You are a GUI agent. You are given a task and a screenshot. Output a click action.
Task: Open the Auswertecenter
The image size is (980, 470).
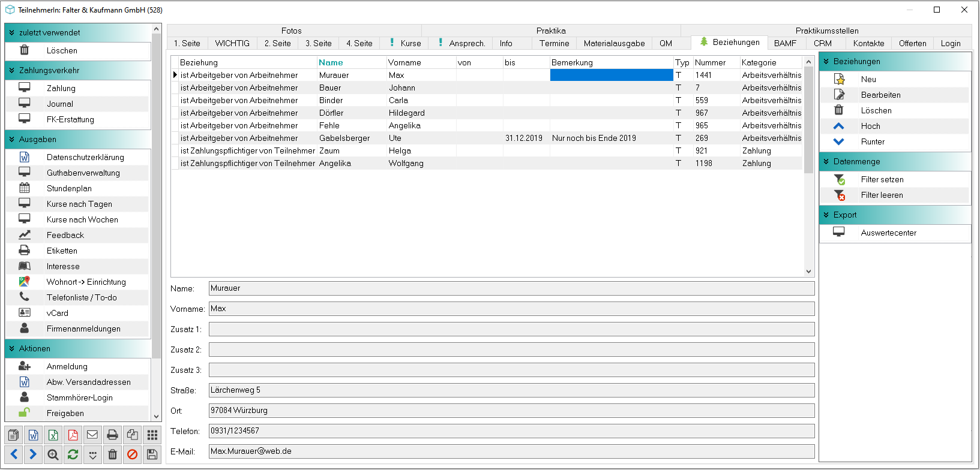pyautogui.click(x=889, y=233)
